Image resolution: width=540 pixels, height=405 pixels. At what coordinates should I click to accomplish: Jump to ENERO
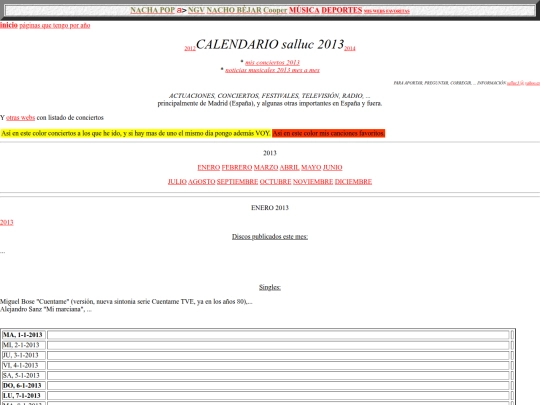coord(208,167)
